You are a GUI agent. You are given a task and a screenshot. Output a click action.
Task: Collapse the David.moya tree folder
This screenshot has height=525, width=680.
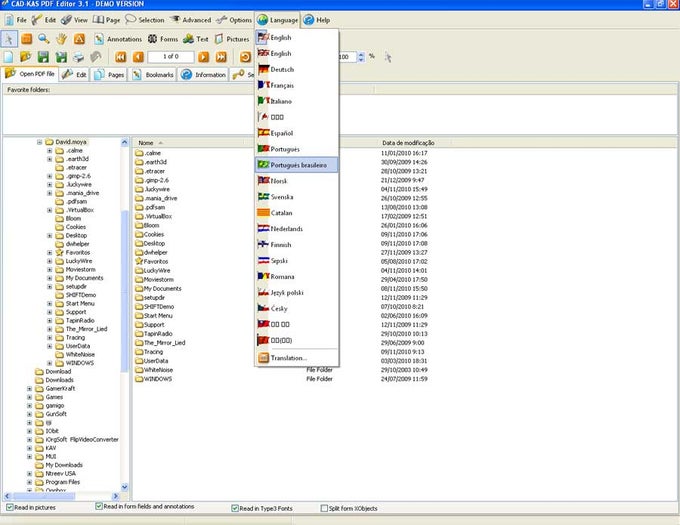39,142
